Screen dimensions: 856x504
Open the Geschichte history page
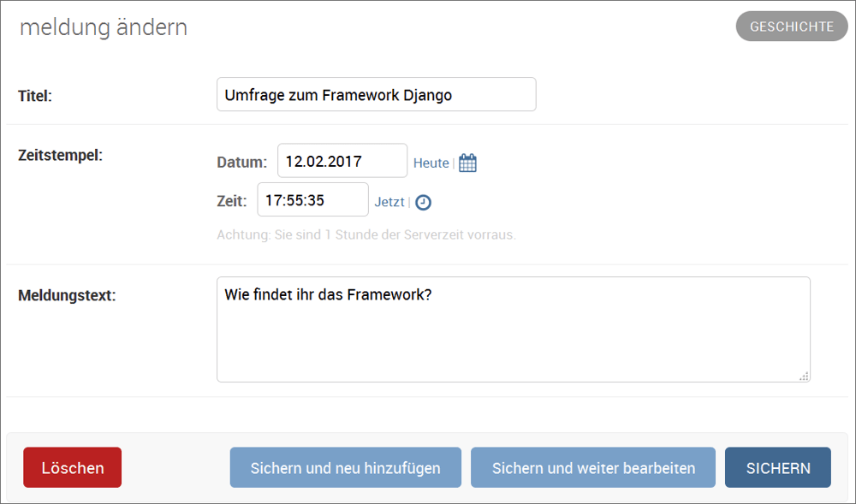[x=791, y=27]
